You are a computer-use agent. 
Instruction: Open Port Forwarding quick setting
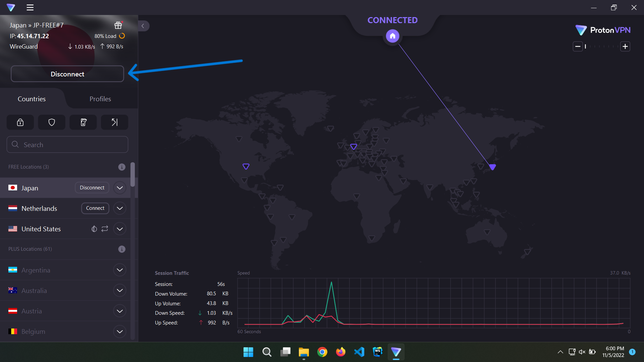[x=114, y=122]
